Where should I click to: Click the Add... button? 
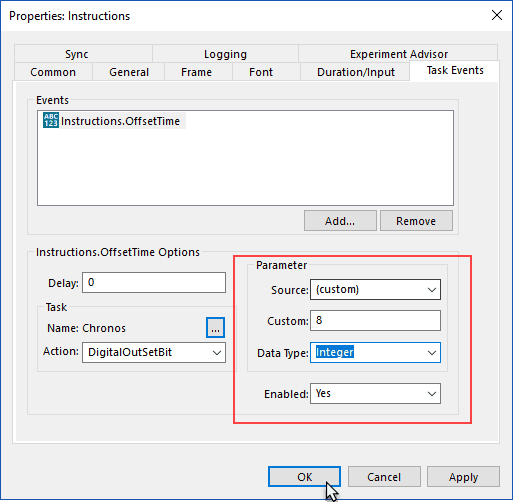(340, 221)
